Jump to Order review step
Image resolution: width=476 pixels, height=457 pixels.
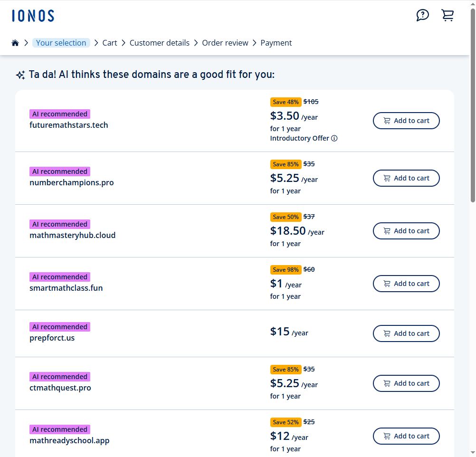point(225,43)
